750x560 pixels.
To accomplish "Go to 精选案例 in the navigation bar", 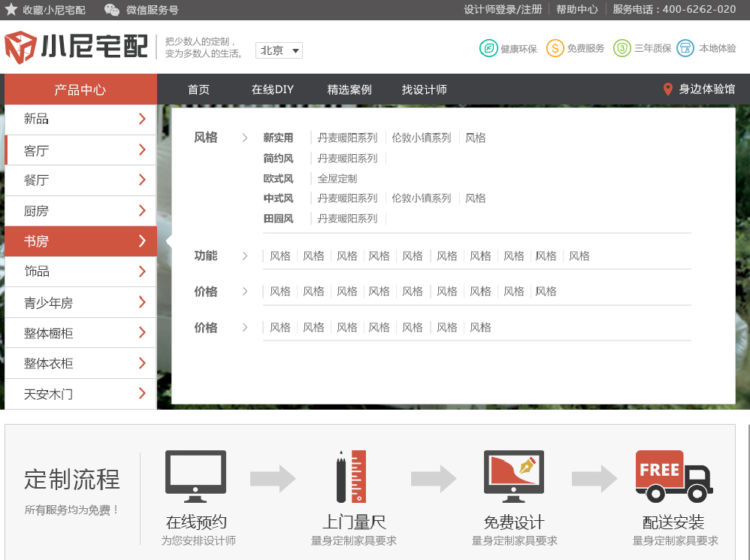I will click(349, 89).
